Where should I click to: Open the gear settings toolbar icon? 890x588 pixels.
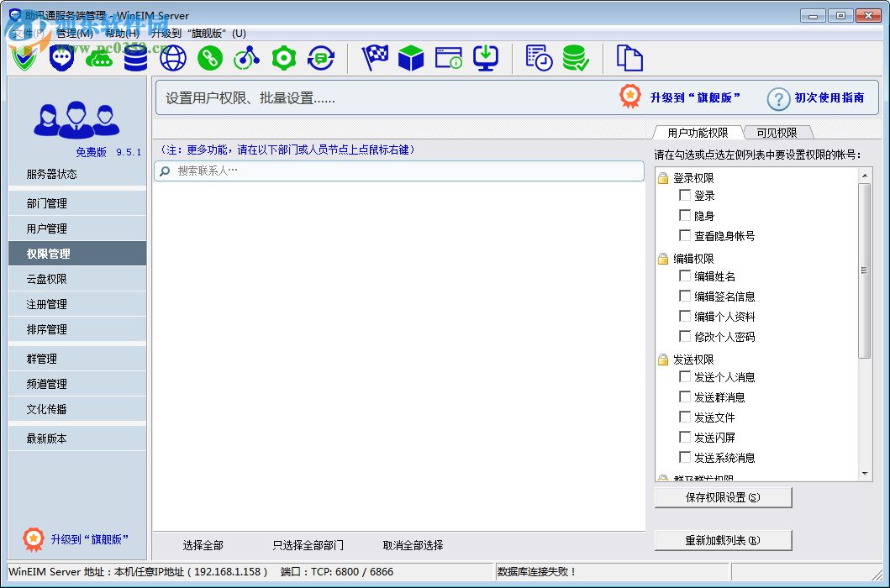click(283, 58)
